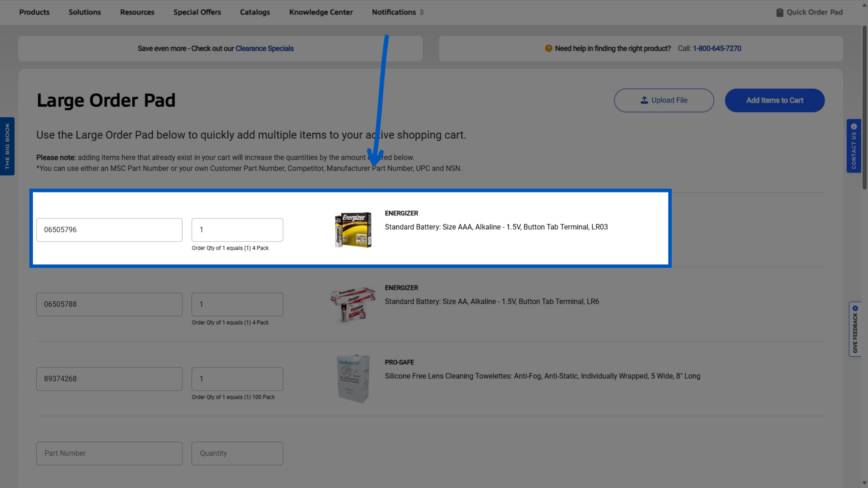Click the empty Quantity field
868x488 pixels.
[237, 454]
